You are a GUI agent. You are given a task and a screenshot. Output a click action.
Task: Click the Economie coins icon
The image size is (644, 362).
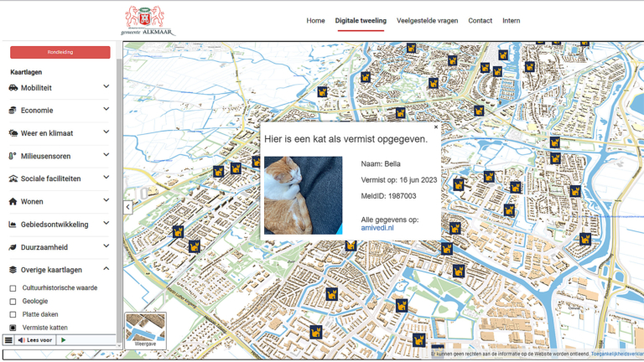point(13,110)
